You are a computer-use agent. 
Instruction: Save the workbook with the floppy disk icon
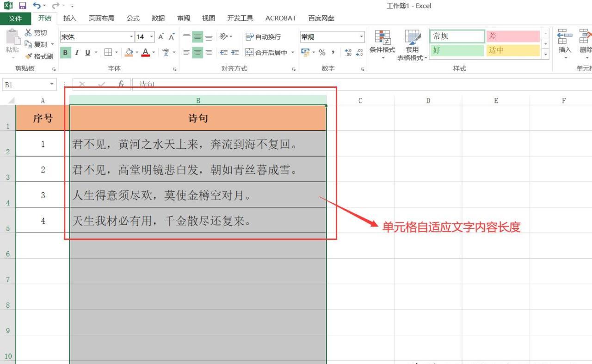point(23,6)
